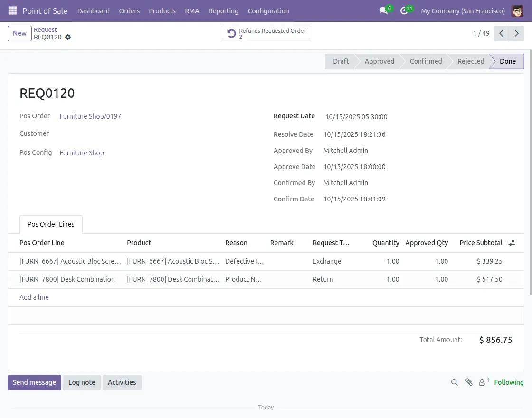
Task: Open the apps grid menu icon
Action: point(13,10)
